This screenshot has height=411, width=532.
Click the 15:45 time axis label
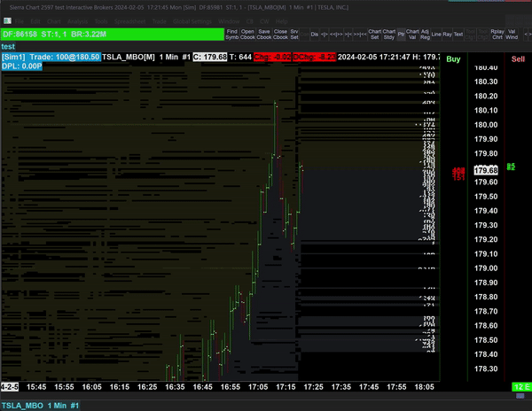click(x=36, y=387)
